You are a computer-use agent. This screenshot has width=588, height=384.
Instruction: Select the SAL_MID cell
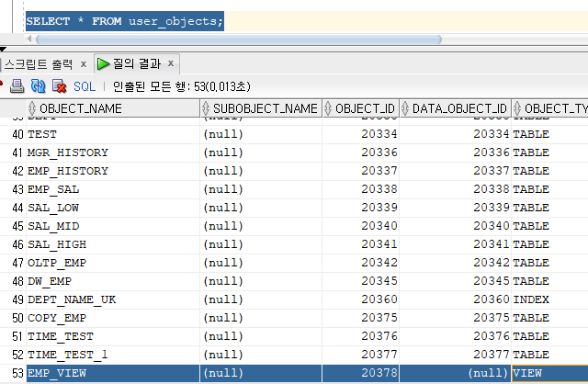pyautogui.click(x=113, y=226)
